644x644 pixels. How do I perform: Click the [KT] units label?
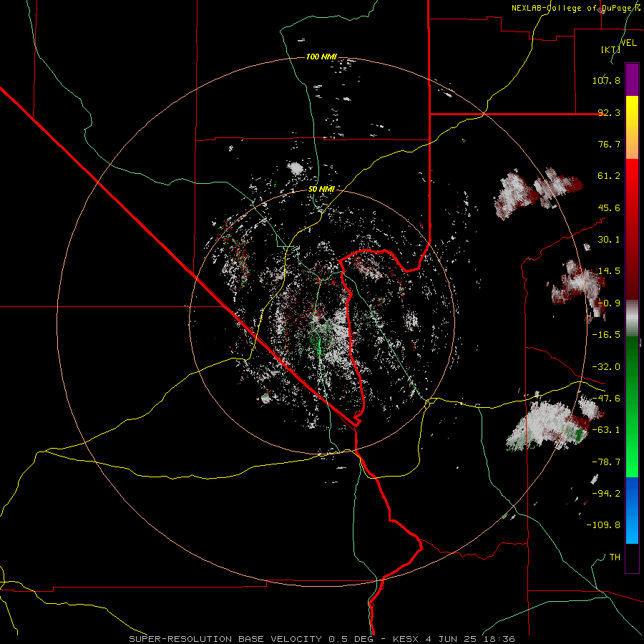click(610, 49)
